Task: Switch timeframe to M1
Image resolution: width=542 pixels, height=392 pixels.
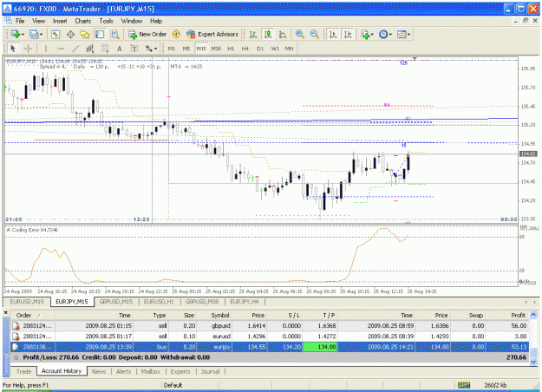Action: (x=172, y=49)
